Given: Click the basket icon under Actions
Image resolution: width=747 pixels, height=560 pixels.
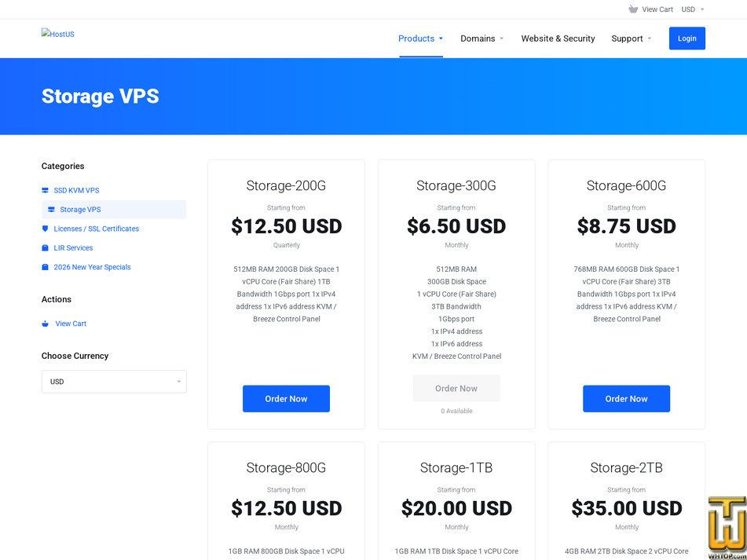Looking at the screenshot, I should (x=46, y=324).
